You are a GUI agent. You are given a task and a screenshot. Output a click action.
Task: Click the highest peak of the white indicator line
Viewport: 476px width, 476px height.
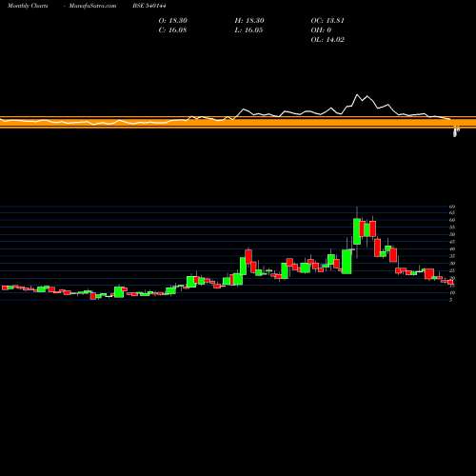point(357,94)
